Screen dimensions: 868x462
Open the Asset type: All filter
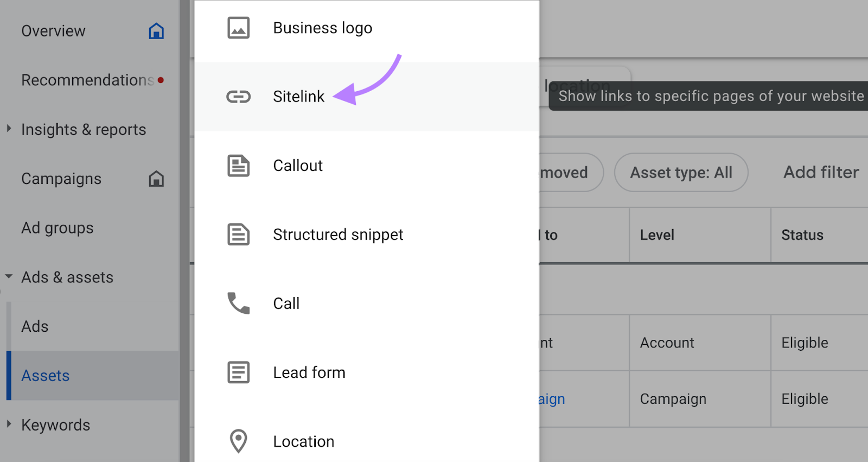[x=680, y=173]
